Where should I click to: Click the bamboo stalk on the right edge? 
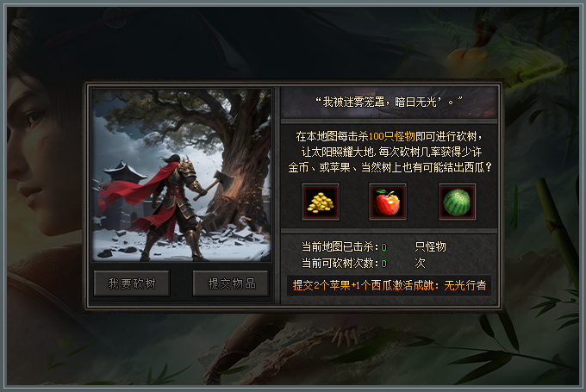pyautogui.click(x=557, y=232)
